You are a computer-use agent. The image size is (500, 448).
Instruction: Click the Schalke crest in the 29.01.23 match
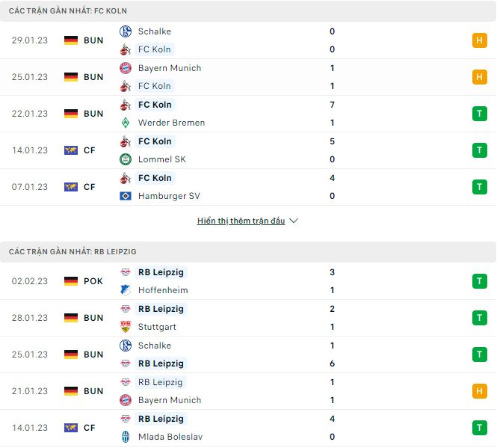click(126, 31)
